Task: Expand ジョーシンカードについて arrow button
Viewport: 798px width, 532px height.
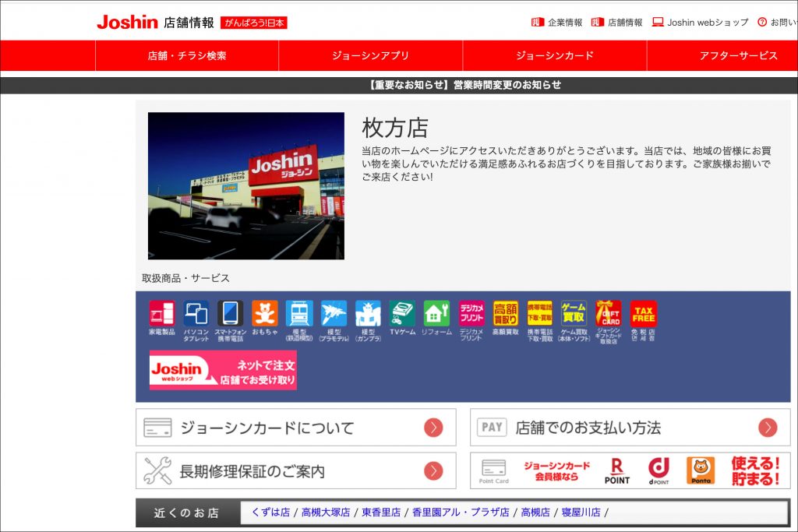Action: tap(433, 428)
